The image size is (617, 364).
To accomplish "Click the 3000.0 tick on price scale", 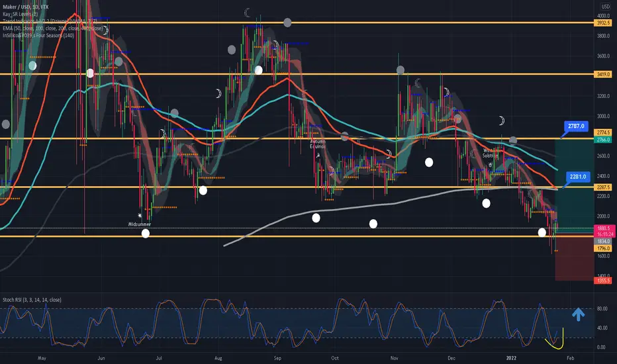I will (x=603, y=116).
